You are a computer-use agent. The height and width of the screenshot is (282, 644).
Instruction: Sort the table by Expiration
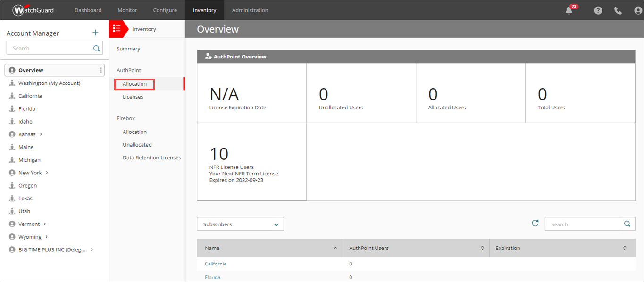click(624, 248)
